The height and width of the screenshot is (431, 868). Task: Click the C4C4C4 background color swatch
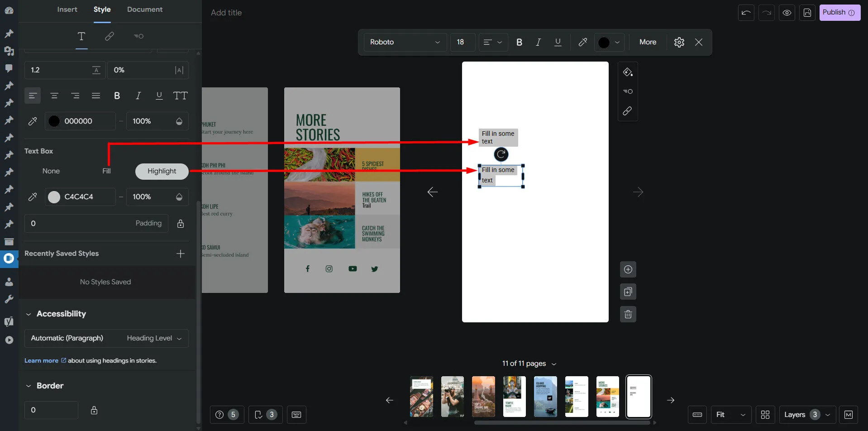[x=54, y=197]
